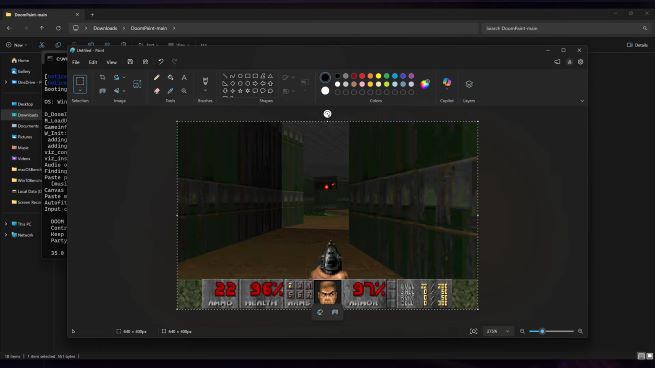Click the Crop icon in Image group
This screenshot has height=368, width=655.
[x=102, y=77]
